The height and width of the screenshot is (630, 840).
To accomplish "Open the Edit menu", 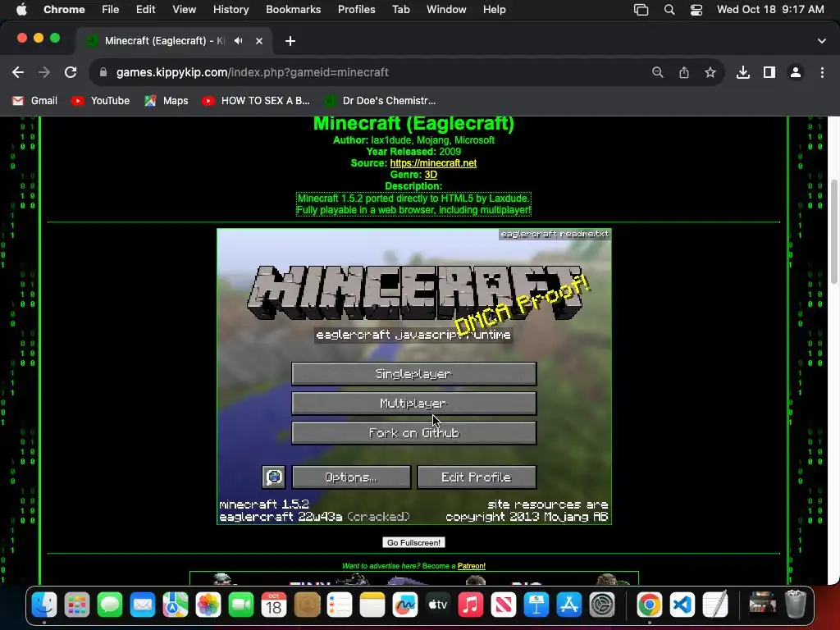I will [x=146, y=10].
